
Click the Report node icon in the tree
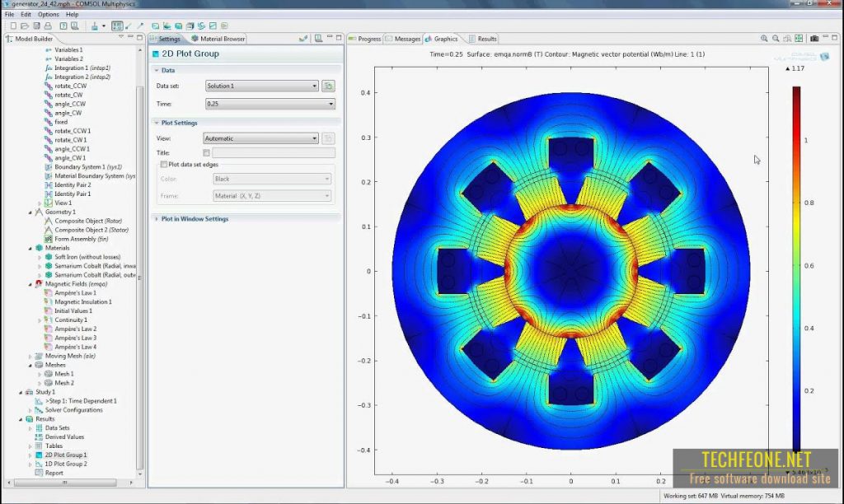click(39, 473)
